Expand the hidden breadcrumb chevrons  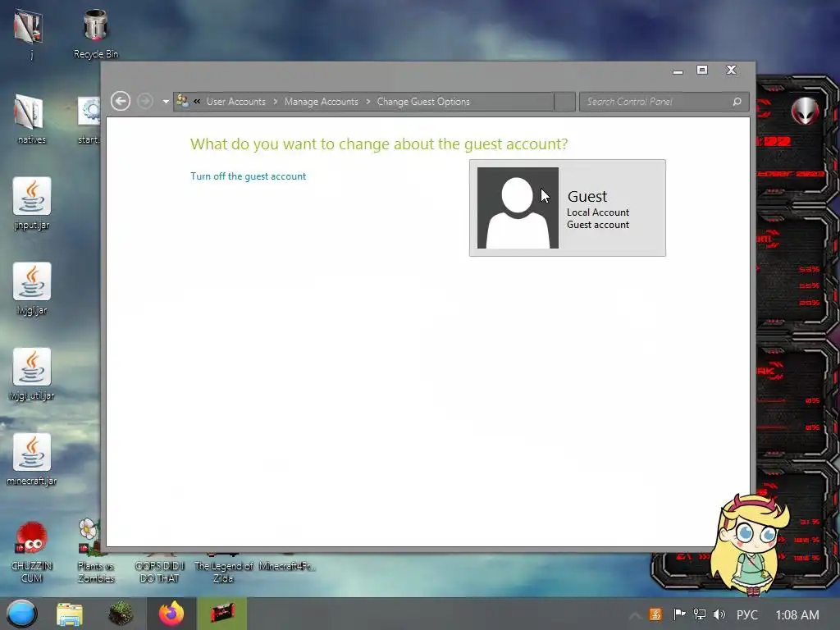click(197, 101)
